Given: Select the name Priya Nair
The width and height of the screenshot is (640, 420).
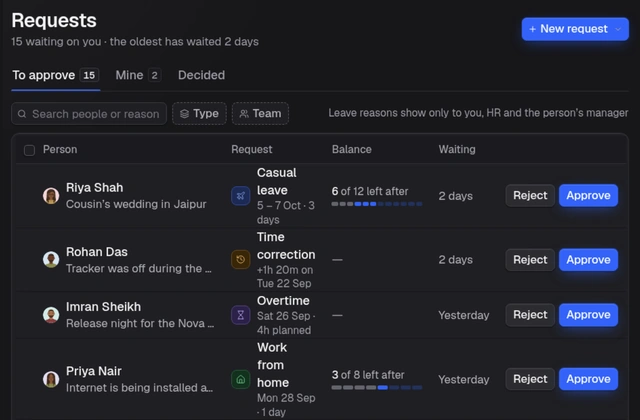Looking at the screenshot, I should click(94, 371).
